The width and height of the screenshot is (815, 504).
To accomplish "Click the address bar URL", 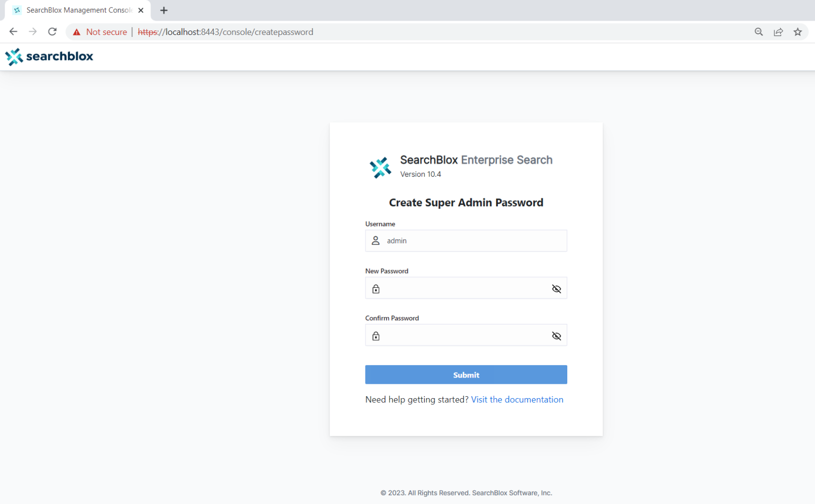I will tap(226, 32).
